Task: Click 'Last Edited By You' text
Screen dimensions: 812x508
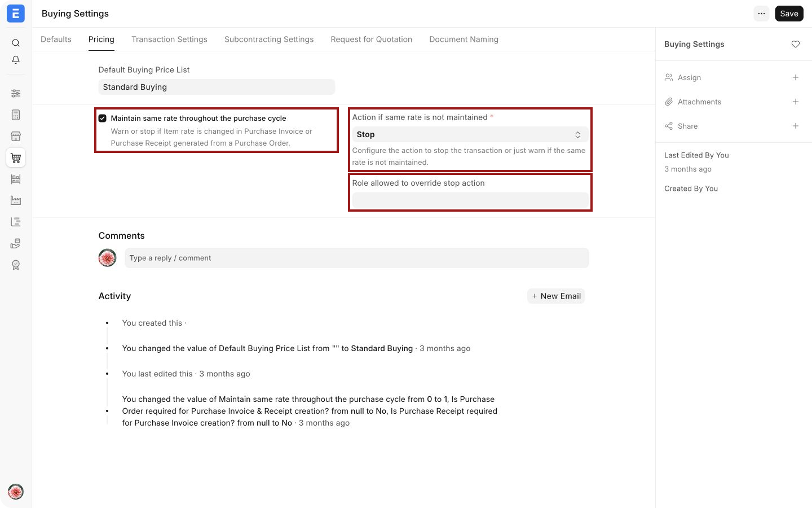Action: (696, 155)
